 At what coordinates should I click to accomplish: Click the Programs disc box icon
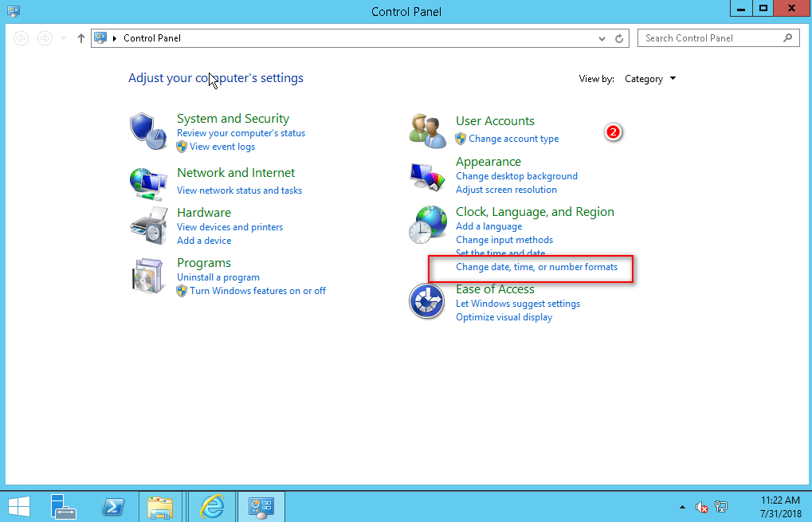tap(147, 277)
